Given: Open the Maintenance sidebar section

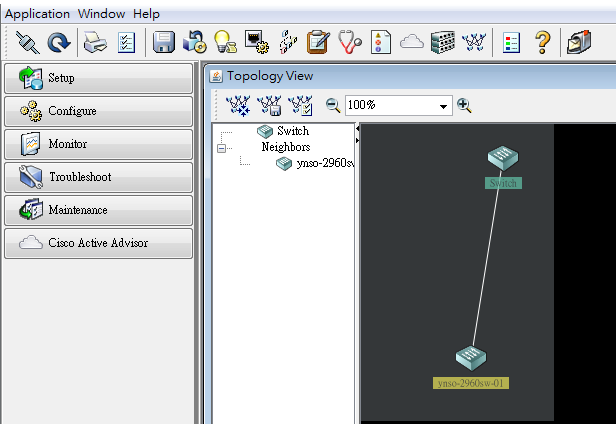Looking at the screenshot, I should click(99, 210).
